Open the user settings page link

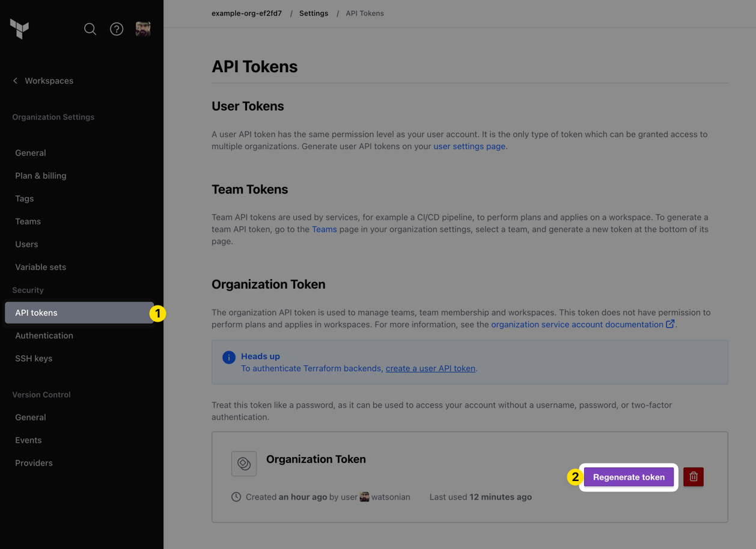click(x=469, y=146)
